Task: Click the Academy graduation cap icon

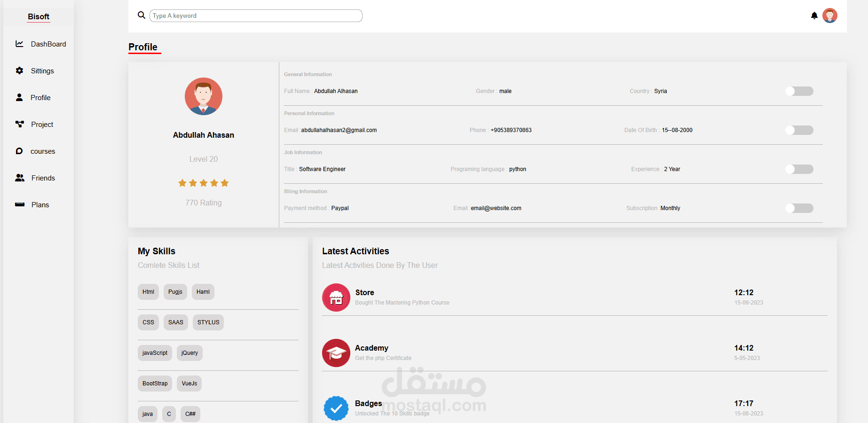Action: click(336, 353)
